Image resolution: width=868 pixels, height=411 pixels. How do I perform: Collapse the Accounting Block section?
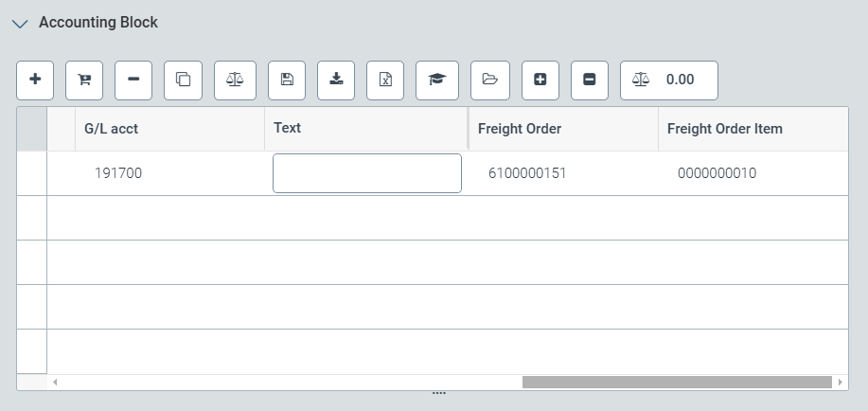click(x=20, y=24)
